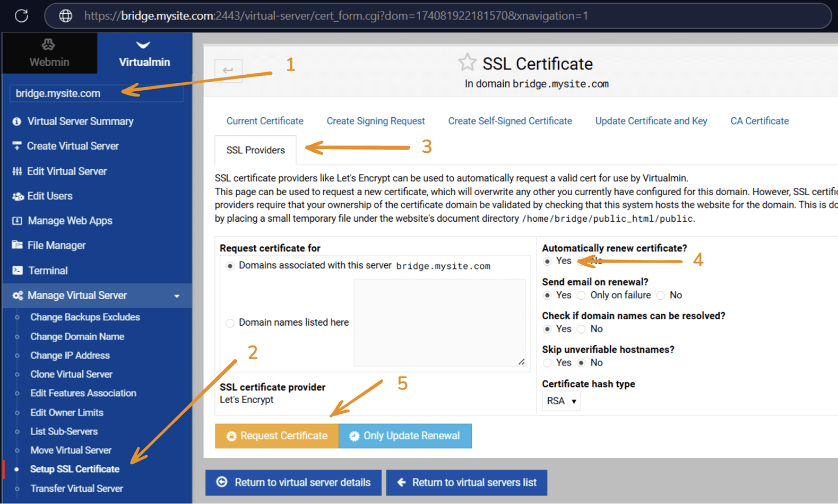Viewport: 838px width, 504px height.
Task: Click the favorite star next to SSL Certificate
Action: click(x=466, y=63)
